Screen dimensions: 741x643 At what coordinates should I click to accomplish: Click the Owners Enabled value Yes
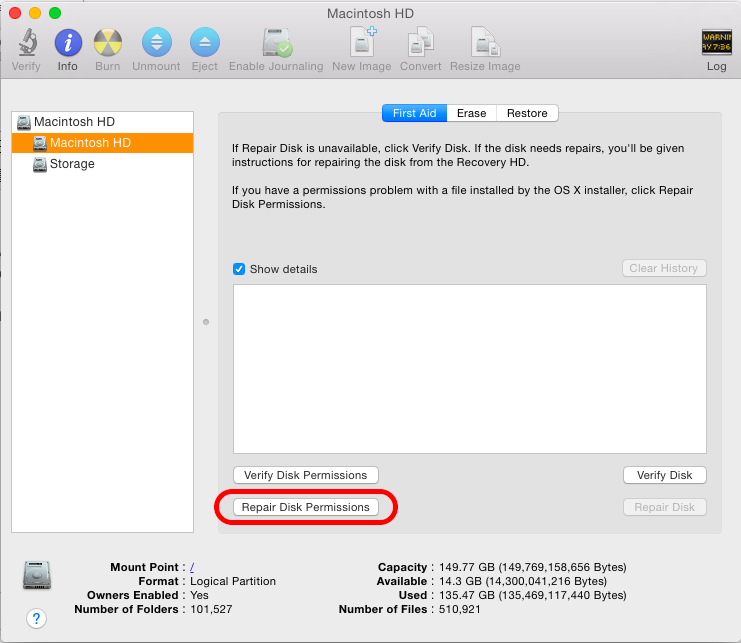click(x=199, y=595)
